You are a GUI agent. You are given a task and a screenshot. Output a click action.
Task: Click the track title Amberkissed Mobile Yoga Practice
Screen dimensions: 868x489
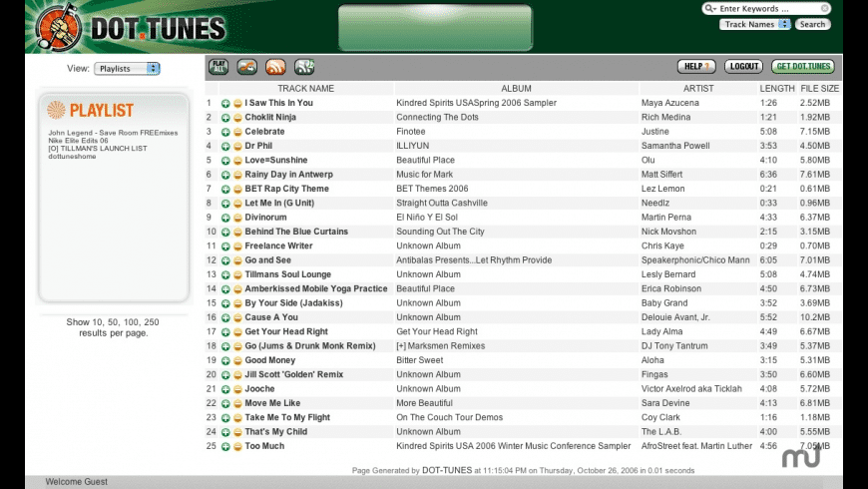(316, 289)
